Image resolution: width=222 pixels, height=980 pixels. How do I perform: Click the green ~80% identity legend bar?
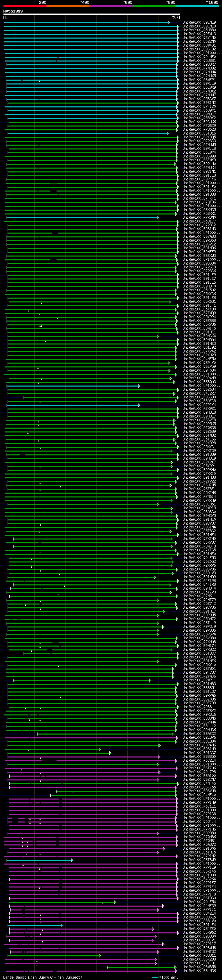(x=154, y=6)
